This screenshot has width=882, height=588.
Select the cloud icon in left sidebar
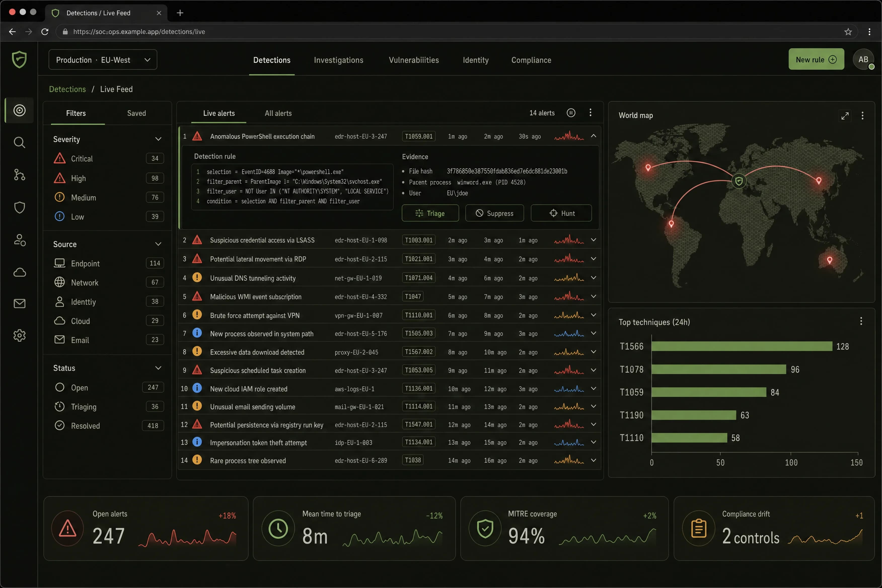pos(19,272)
